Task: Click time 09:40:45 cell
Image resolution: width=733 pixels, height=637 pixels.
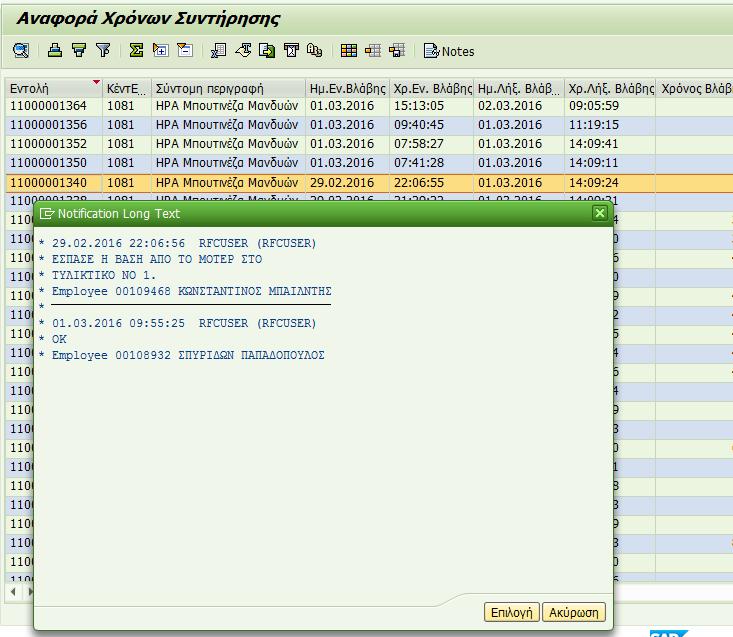Action: (431, 125)
